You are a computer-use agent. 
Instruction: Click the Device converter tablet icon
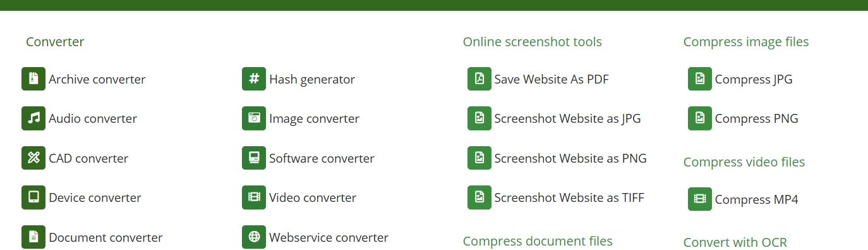tap(33, 197)
